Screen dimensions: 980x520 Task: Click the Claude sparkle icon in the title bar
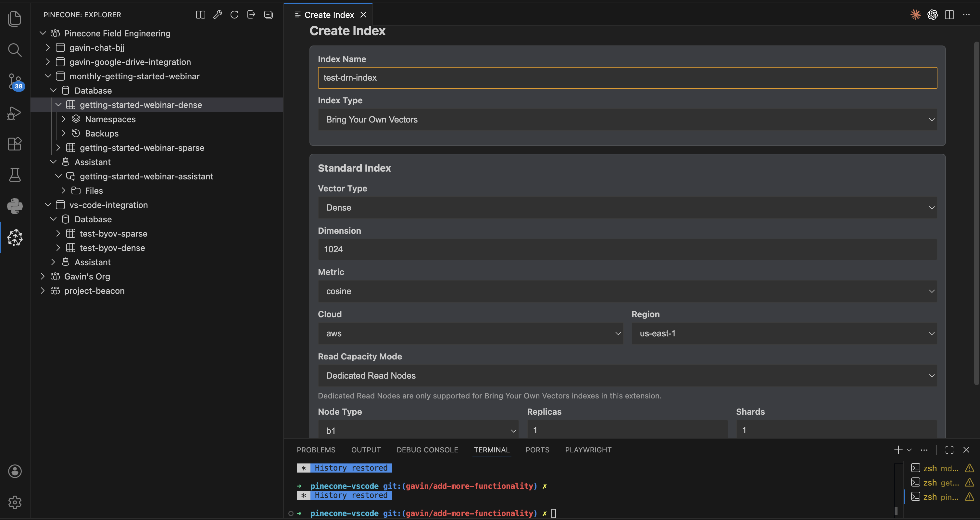[x=916, y=15]
